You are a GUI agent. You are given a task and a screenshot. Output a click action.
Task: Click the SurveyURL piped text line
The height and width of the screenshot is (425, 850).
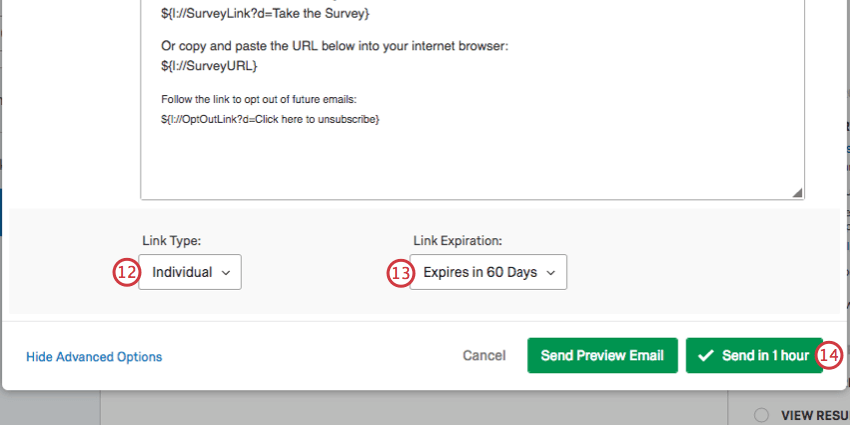pos(210,66)
